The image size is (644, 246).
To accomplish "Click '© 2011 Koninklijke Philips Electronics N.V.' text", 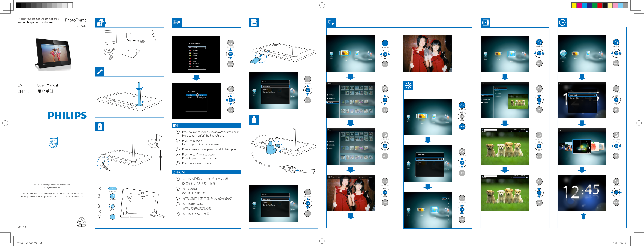I will (52, 185).
